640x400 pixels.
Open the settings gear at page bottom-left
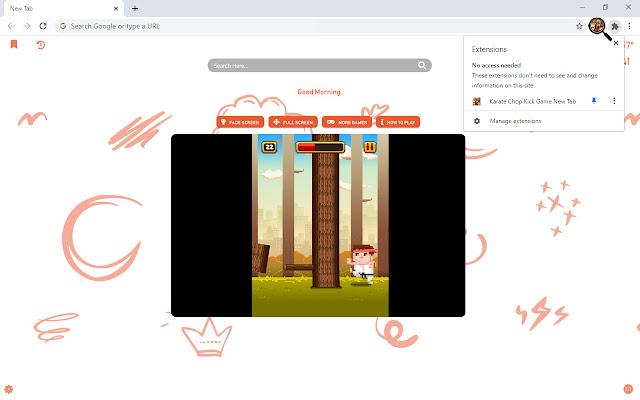point(9,389)
